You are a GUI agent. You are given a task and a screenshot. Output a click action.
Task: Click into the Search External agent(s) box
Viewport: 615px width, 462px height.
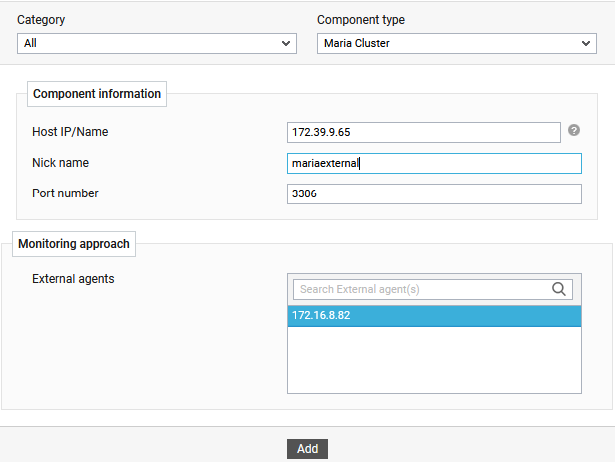[x=420, y=289]
